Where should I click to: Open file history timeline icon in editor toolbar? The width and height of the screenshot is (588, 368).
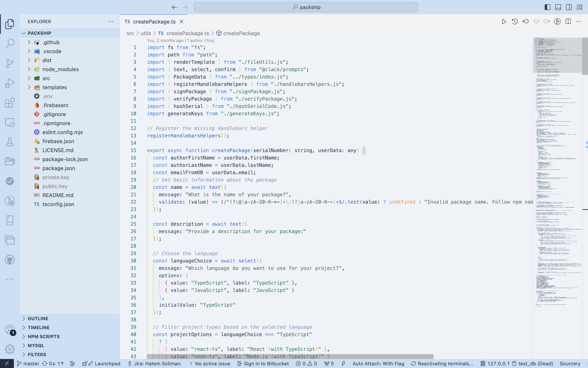click(x=515, y=22)
